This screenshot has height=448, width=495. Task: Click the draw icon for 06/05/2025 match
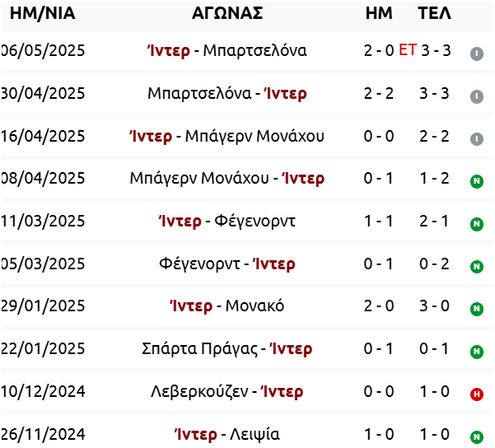[477, 54]
